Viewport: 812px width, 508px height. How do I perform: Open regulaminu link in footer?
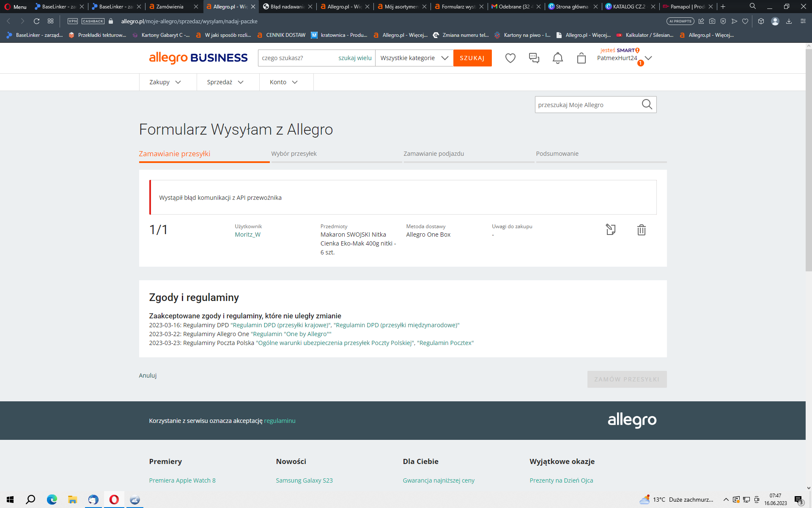click(x=280, y=421)
